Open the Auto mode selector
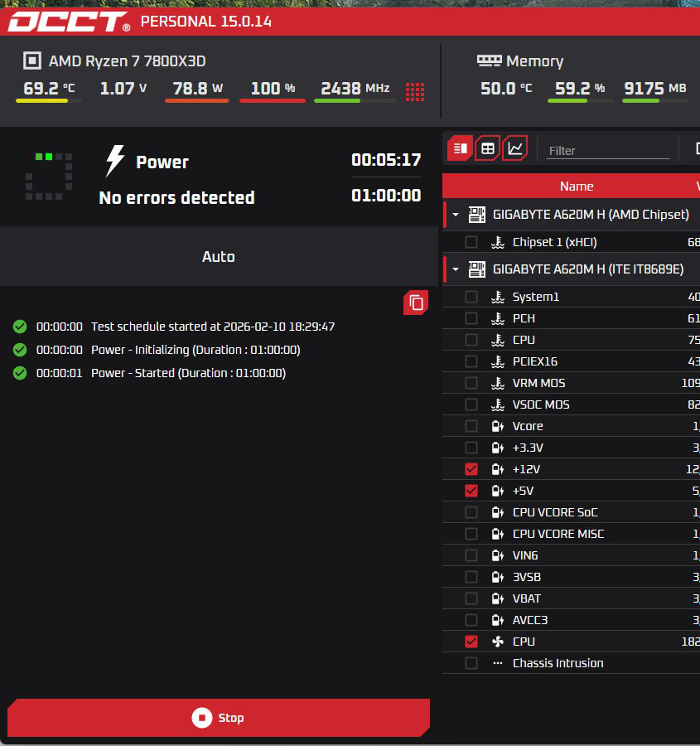Image resolution: width=700 pixels, height=746 pixels. pos(219,257)
